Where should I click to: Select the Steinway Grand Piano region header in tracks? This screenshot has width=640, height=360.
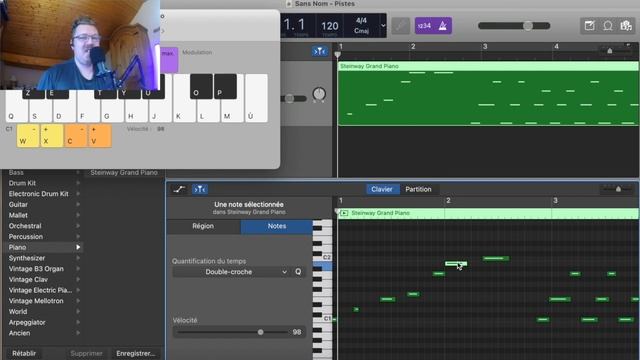(488, 66)
